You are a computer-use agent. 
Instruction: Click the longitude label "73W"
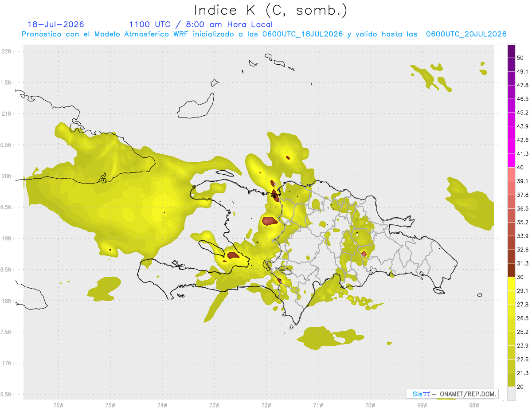(x=214, y=405)
